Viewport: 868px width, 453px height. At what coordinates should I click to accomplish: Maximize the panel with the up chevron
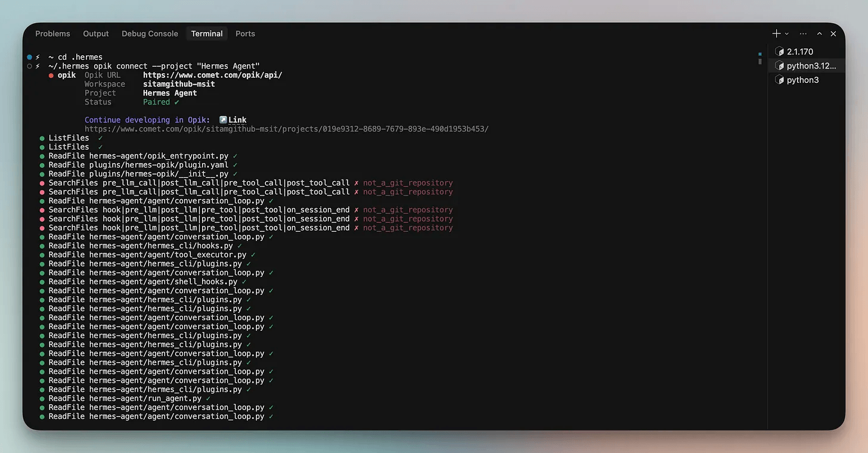pyautogui.click(x=820, y=33)
